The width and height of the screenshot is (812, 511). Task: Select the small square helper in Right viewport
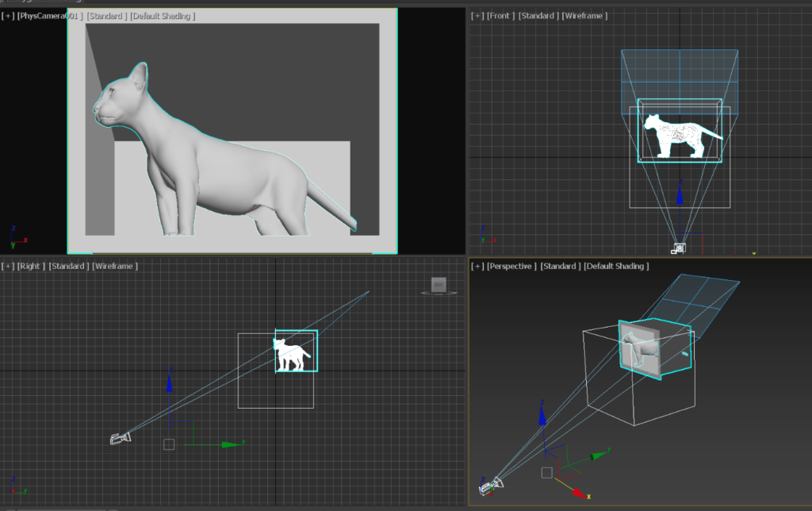tap(169, 444)
